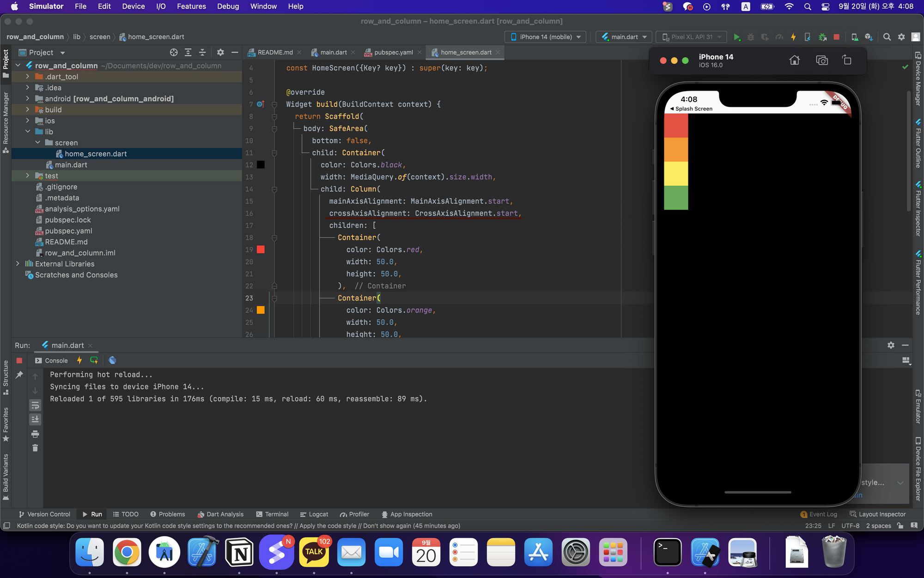Toggle scroll to end in console
The height and width of the screenshot is (578, 924).
coord(35,419)
